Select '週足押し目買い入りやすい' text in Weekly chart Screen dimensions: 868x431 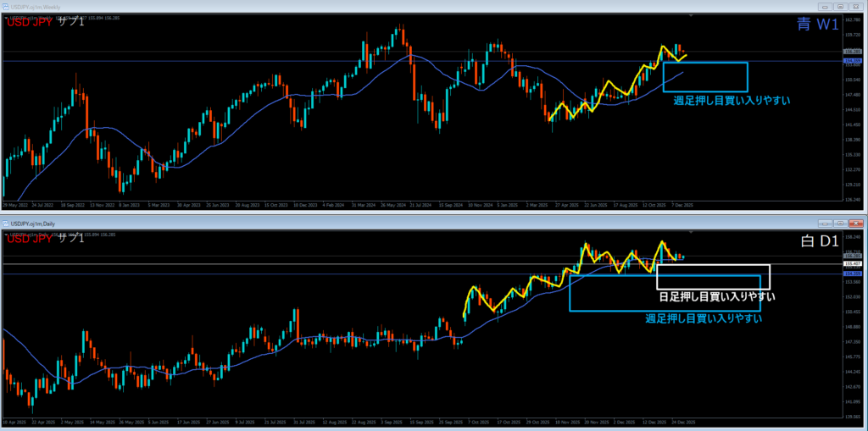(x=732, y=101)
